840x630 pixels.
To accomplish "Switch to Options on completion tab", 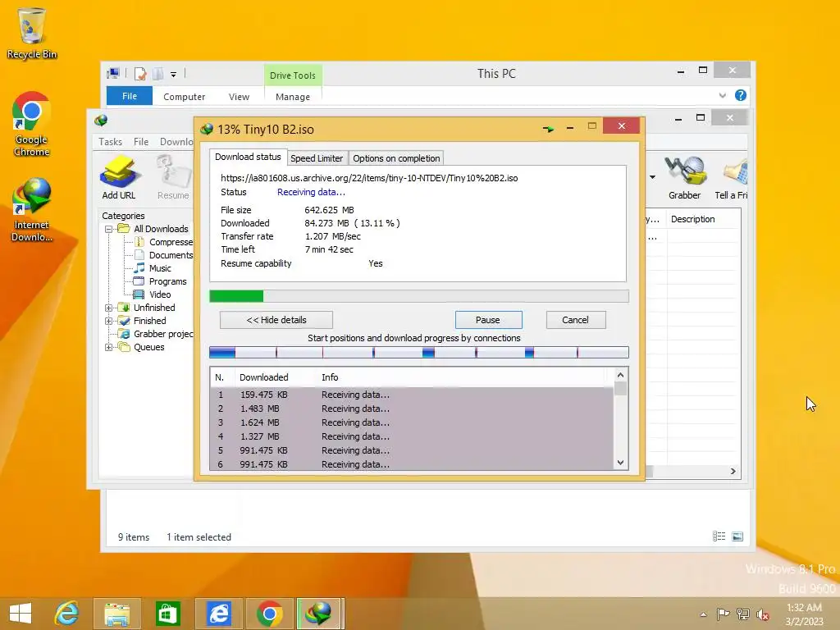I will pos(396,158).
